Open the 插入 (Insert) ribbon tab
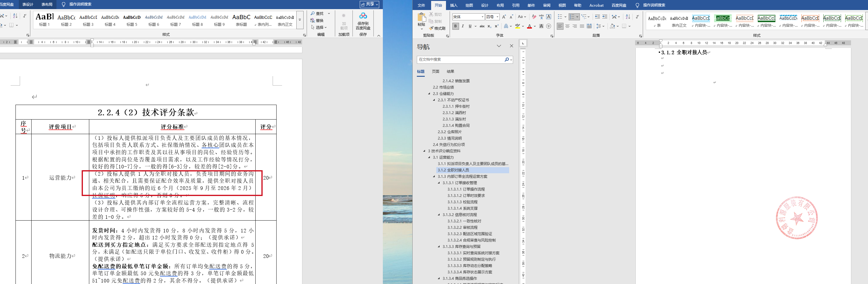This screenshot has height=284, width=868. (454, 5)
